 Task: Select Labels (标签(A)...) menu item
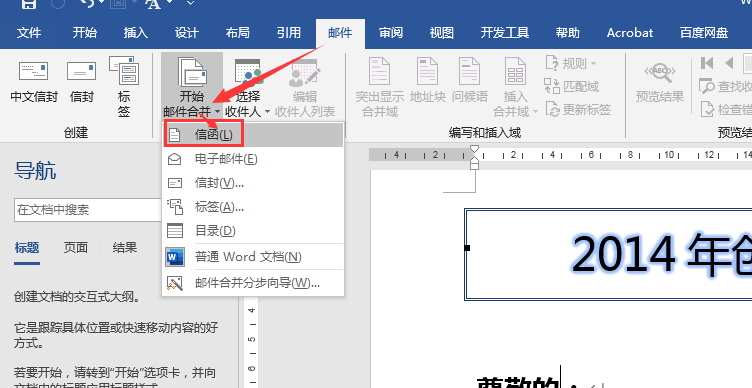[x=253, y=207]
